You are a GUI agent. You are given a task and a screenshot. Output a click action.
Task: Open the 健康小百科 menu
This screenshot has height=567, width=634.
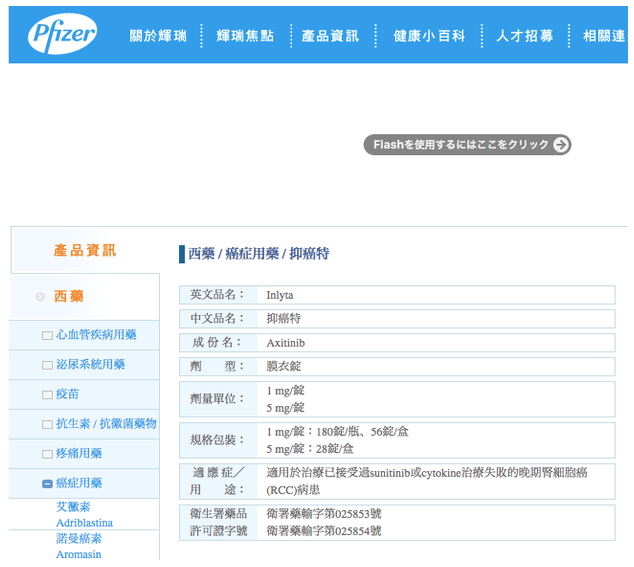(429, 36)
